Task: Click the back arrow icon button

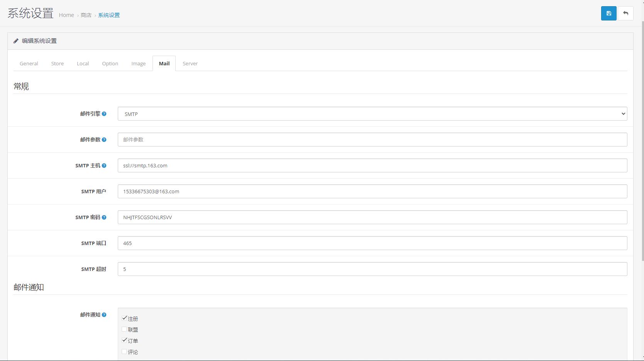Action: (x=625, y=14)
